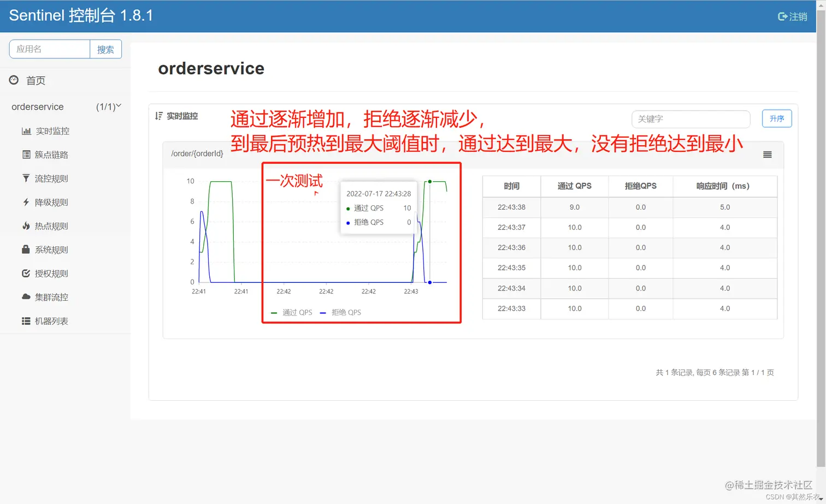Open 簇点链路 menu item
Screen dimensions: 826x504
click(51, 155)
